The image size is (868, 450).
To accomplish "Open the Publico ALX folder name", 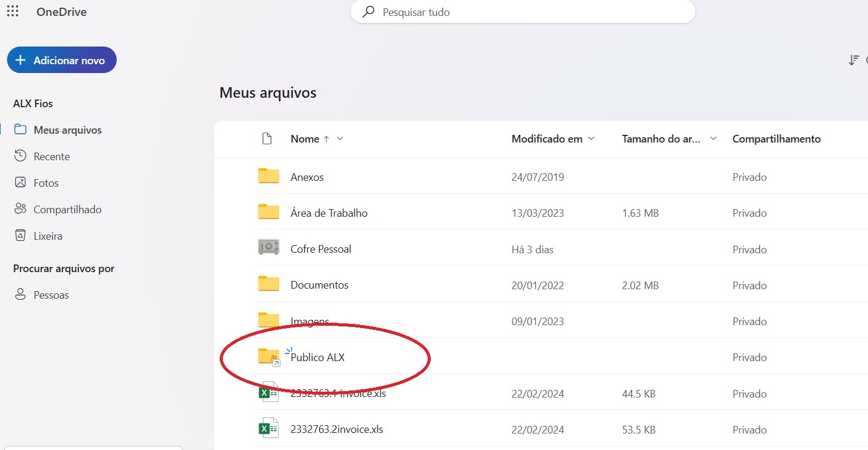I will tap(318, 358).
